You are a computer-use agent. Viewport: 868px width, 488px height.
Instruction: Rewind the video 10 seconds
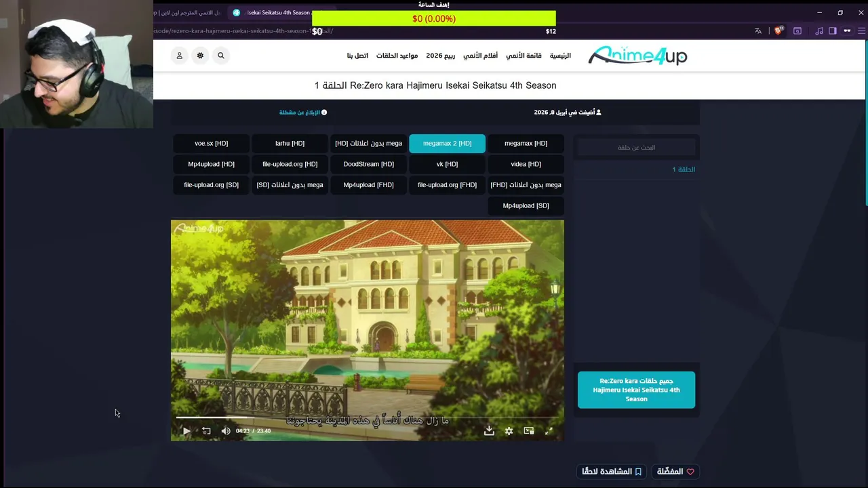pos(206,431)
